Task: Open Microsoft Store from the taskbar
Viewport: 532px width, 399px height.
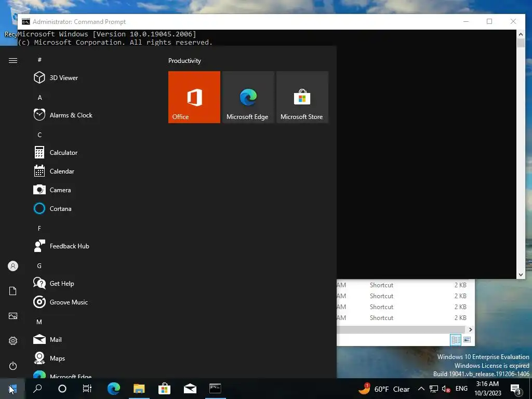Action: [x=165, y=389]
